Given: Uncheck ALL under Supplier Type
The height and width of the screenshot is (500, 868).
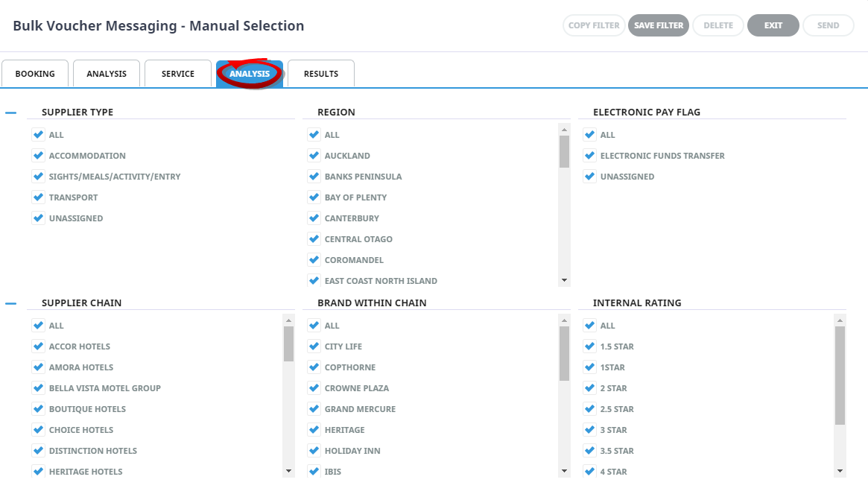Looking at the screenshot, I should point(38,135).
